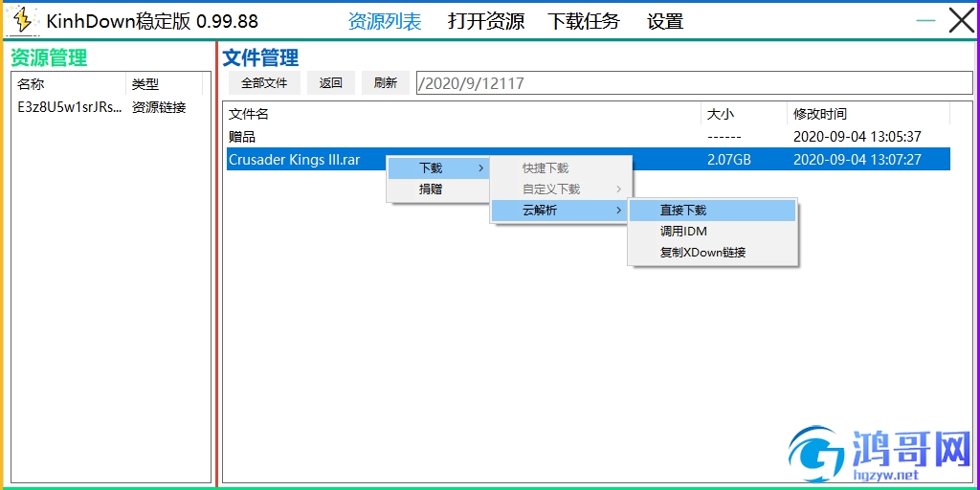Viewport: 980px width, 490px height.
Task: Click the 资源链接 type cell
Action: pyautogui.click(x=159, y=107)
